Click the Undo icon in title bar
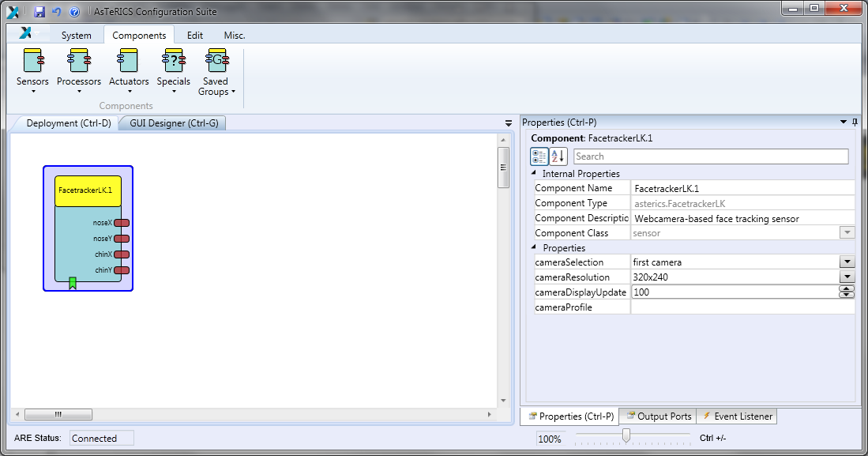 point(56,12)
